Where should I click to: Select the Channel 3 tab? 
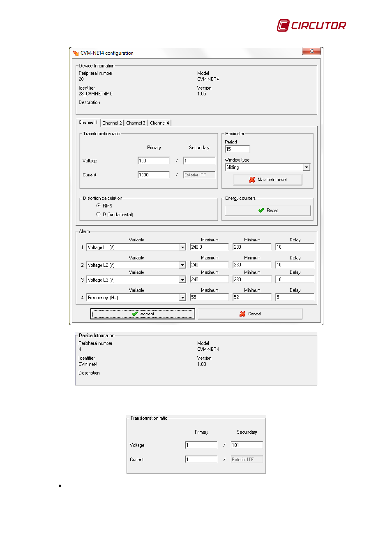pos(136,123)
